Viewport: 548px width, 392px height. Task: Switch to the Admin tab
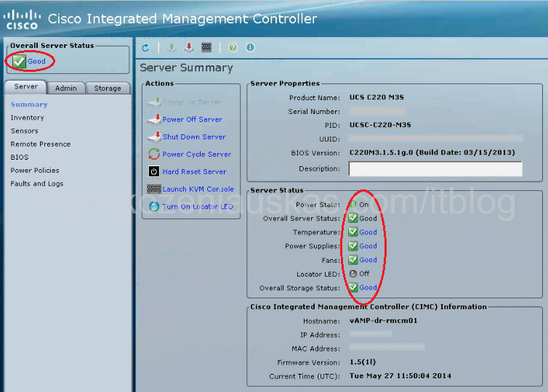coord(65,88)
